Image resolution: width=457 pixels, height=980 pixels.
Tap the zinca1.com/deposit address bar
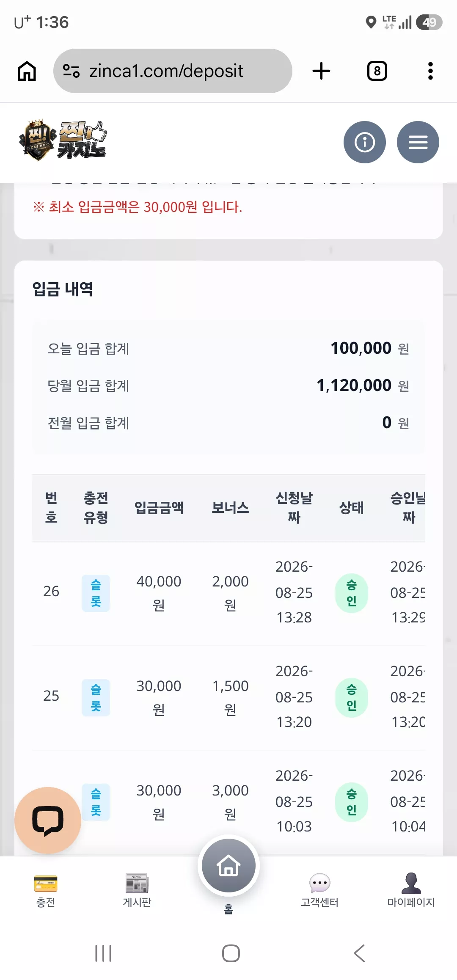(173, 71)
